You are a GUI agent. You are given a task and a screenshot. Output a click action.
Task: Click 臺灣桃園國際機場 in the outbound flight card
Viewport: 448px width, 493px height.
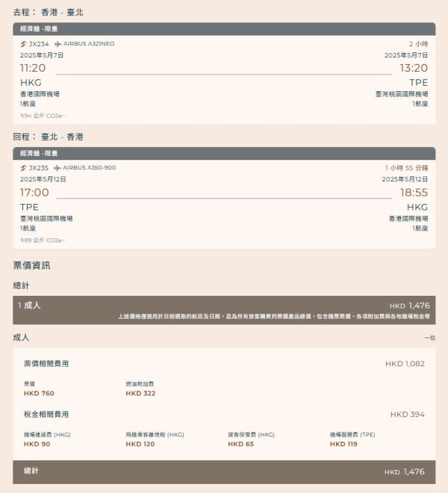tap(402, 94)
